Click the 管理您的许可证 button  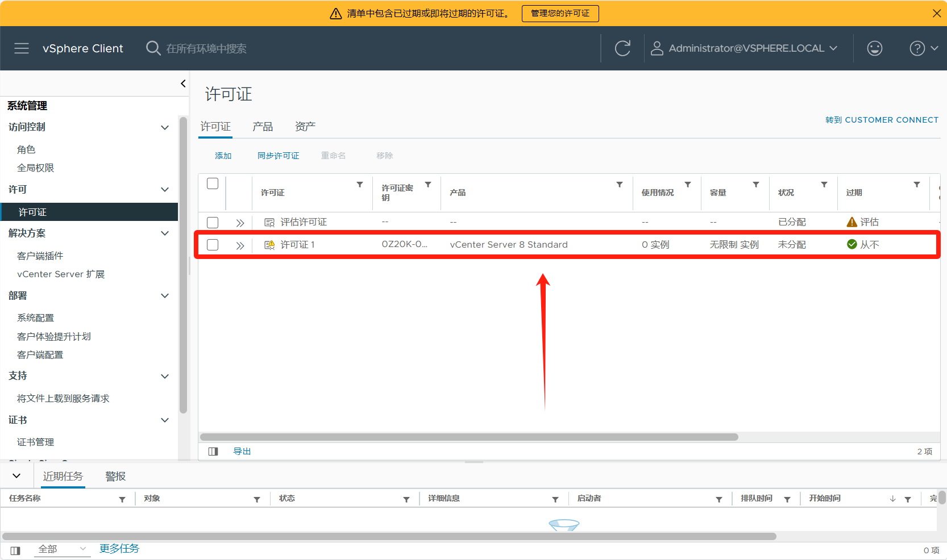(x=560, y=13)
